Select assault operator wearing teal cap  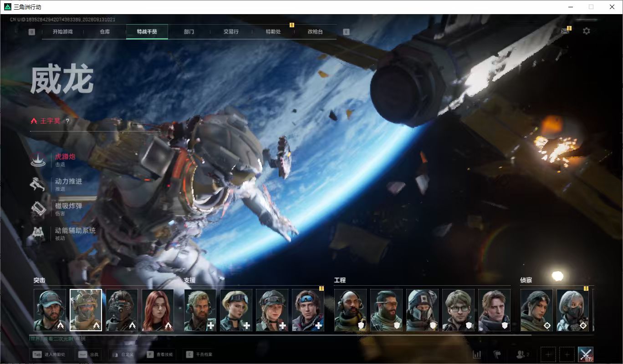[50, 310]
